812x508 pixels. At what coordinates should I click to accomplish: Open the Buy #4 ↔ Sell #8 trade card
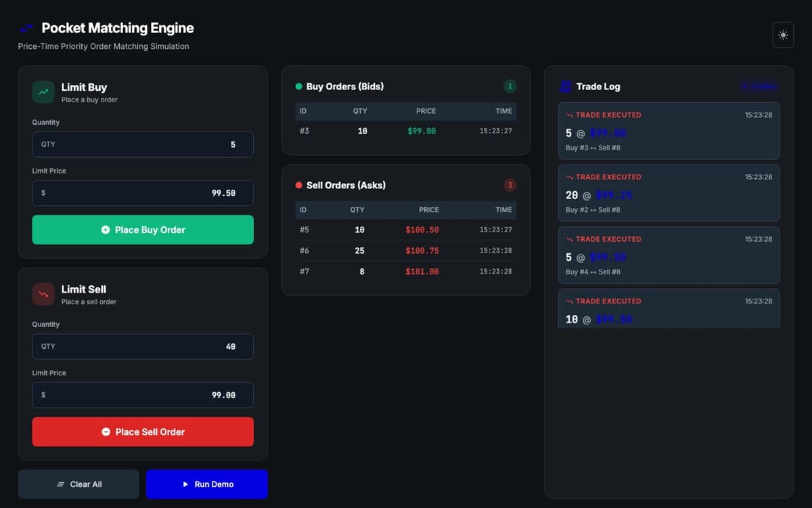[669, 255]
